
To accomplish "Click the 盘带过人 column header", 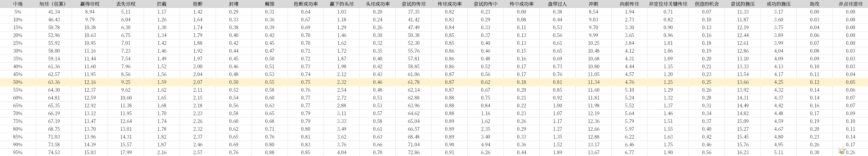I will click(557, 4).
